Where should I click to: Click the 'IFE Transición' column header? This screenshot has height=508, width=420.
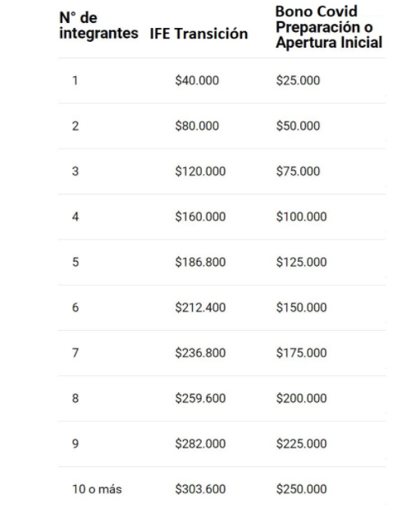pyautogui.click(x=199, y=34)
